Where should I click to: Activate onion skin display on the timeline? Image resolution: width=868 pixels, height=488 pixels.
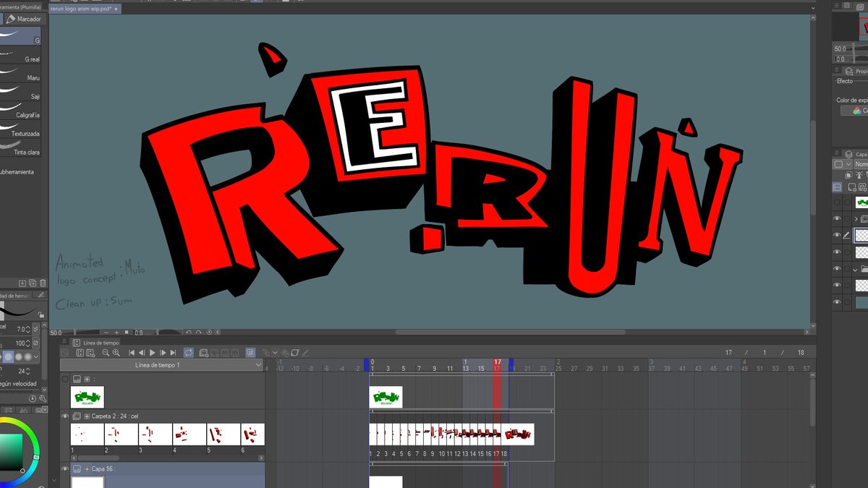coord(250,352)
